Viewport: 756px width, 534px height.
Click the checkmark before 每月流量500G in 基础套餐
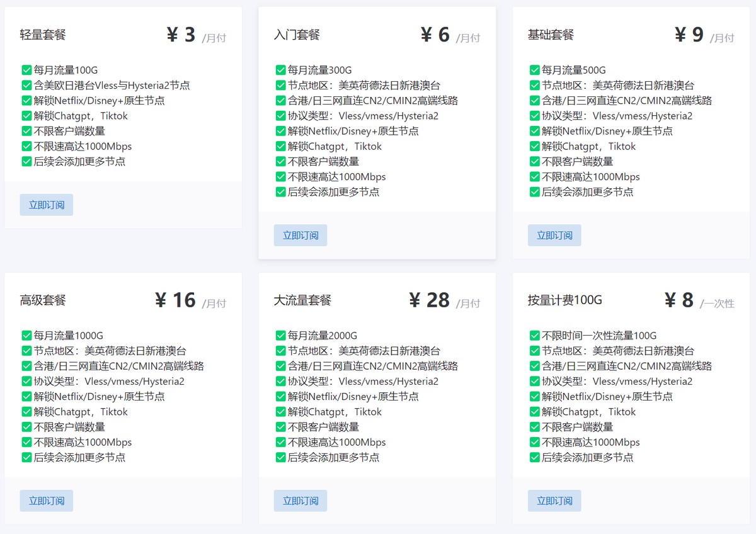click(x=534, y=70)
